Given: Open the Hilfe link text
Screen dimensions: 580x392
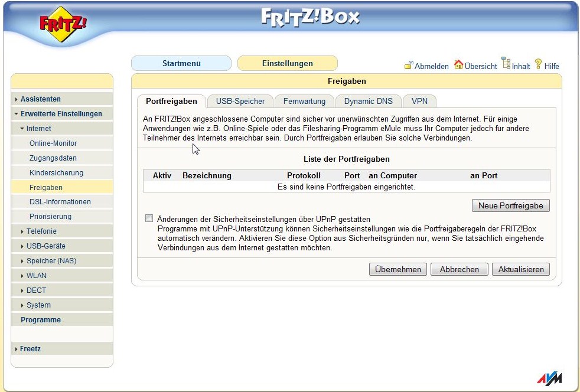Looking at the screenshot, I should pyautogui.click(x=552, y=67).
